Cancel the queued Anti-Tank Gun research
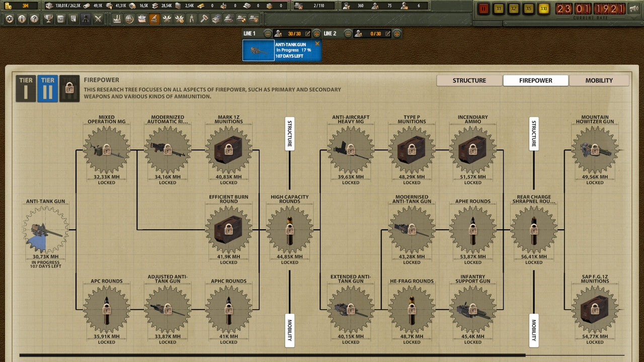 pos(317,44)
